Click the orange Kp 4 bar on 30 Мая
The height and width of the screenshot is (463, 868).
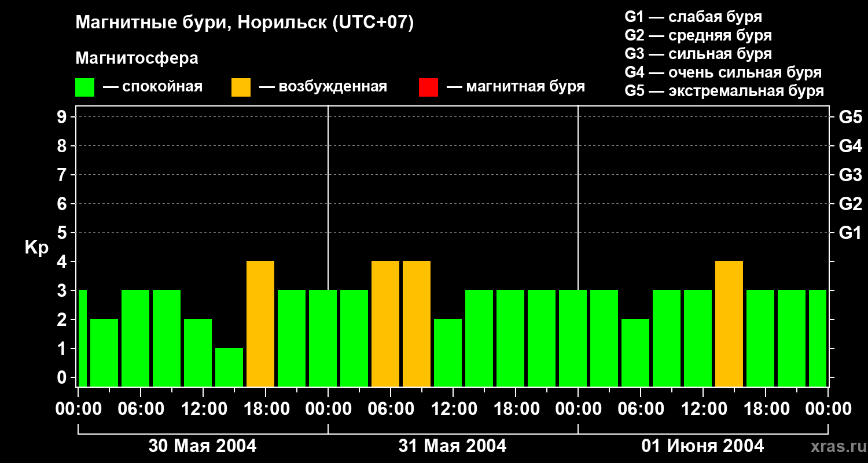[x=260, y=324]
